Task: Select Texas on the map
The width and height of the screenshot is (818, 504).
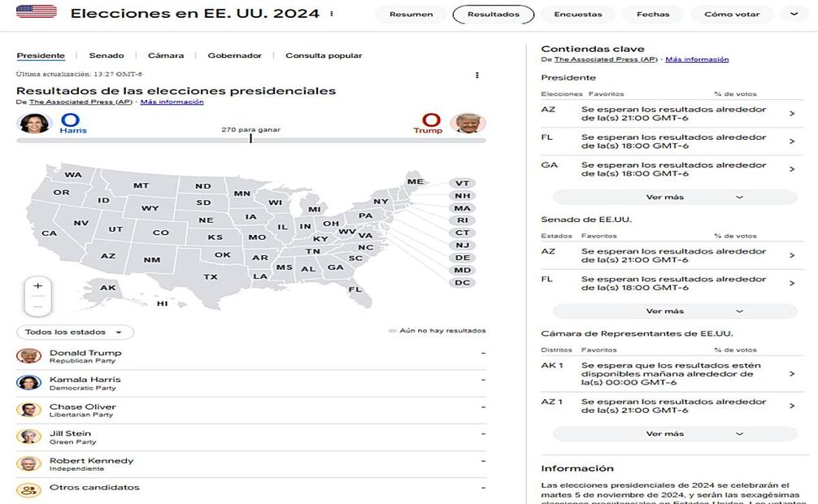Action: click(x=211, y=276)
